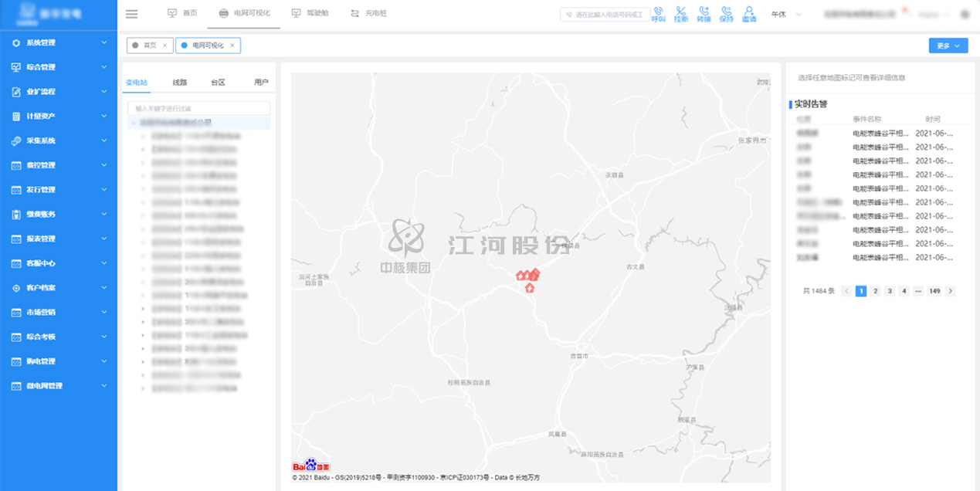
Task: Click the red substation marker on map
Action: 529,287
